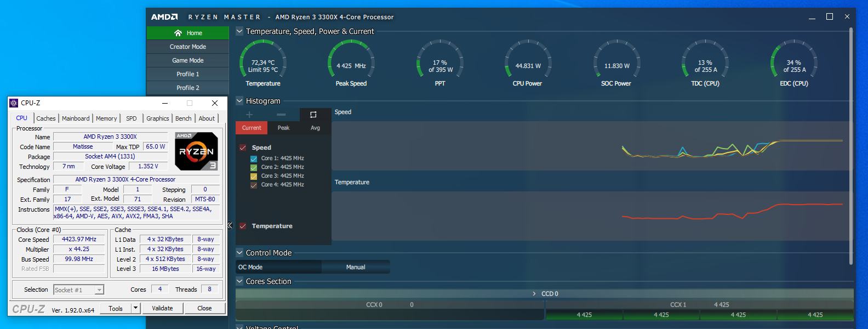Screen dimensions: 868x329
Task: Toggle Core 3 speed checkbox
Action: (254, 176)
